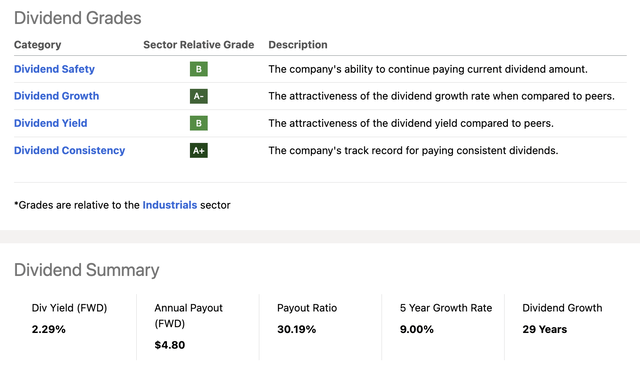Click the A- grade badge for Dividend Growth
Screen dimensions: 640x366
coord(199,96)
